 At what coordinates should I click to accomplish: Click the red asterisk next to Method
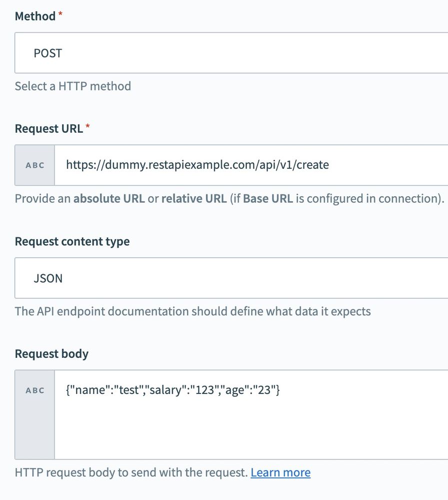(x=60, y=16)
